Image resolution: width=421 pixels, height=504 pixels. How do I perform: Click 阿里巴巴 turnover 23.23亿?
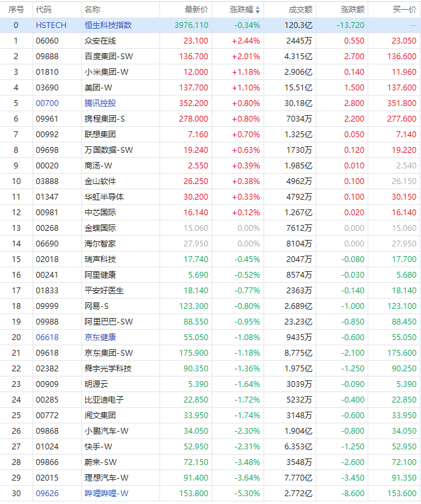click(x=299, y=322)
